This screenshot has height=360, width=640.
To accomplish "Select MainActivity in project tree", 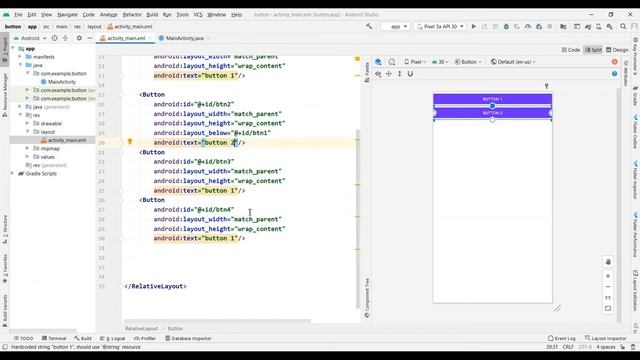I will [62, 82].
